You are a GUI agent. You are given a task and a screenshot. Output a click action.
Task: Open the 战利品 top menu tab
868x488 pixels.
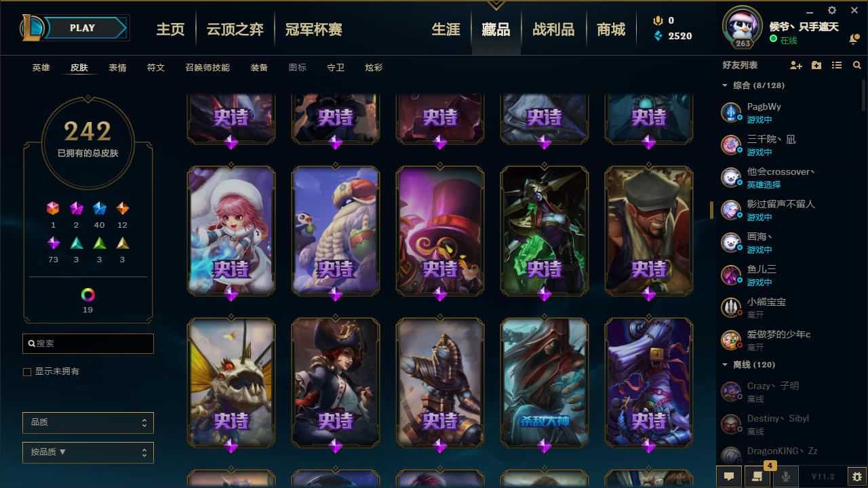click(553, 29)
